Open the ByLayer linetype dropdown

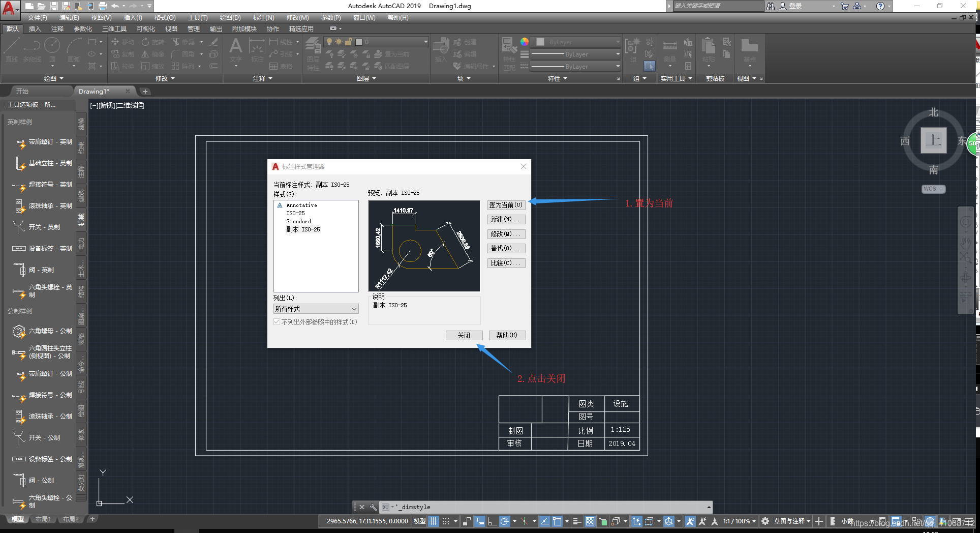click(575, 66)
